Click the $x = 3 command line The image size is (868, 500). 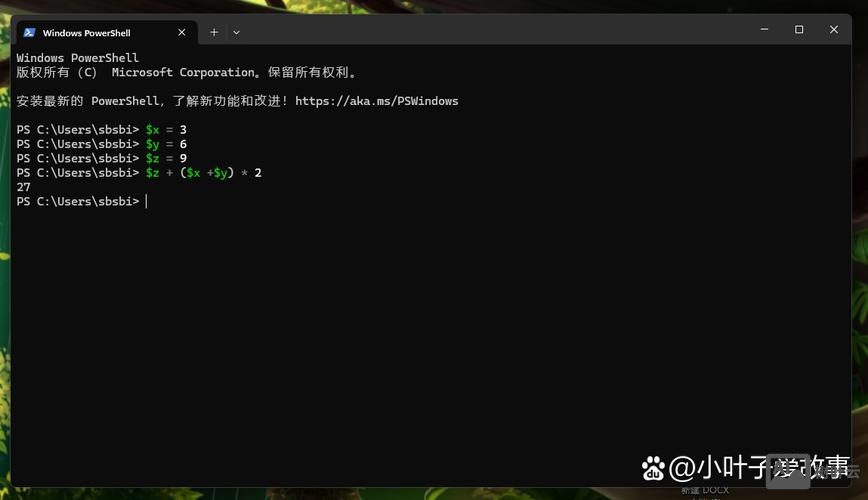(166, 130)
